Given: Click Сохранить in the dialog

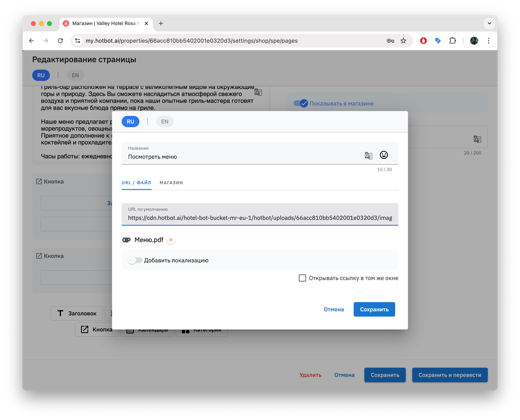Looking at the screenshot, I should tap(374, 309).
